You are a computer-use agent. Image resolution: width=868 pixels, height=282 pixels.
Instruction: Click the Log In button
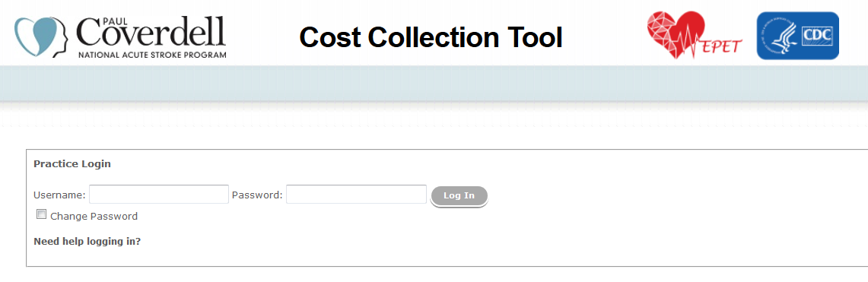pyautogui.click(x=459, y=196)
